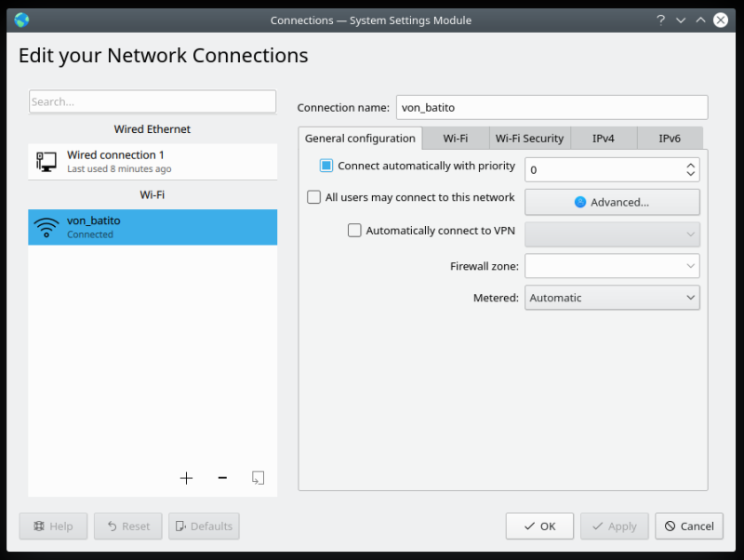Enable All users may connect to this network
This screenshot has width=744, height=560.
coord(313,197)
